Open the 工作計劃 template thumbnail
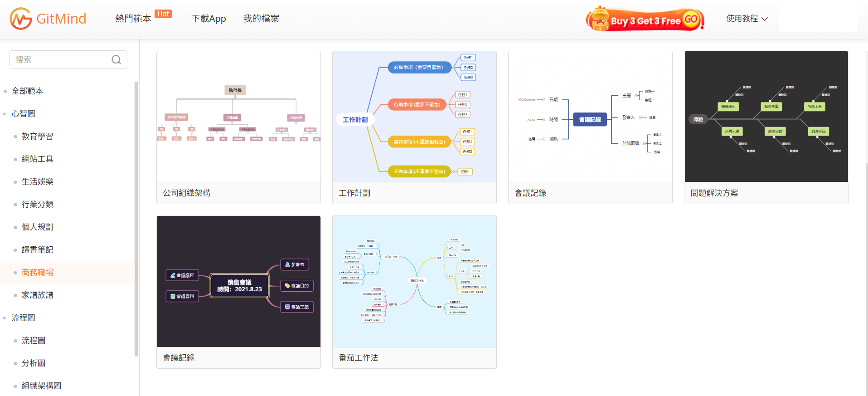Screen dimensions: 868x396 (x=414, y=117)
